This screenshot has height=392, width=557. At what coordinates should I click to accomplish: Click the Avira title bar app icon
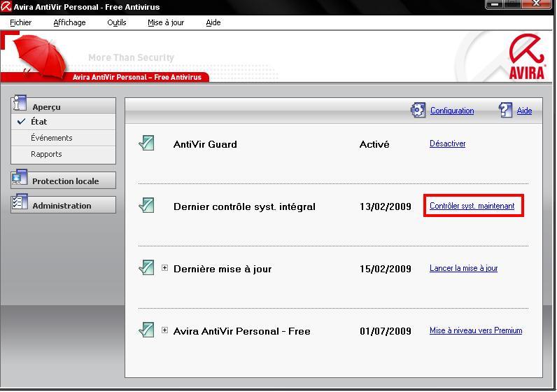[6, 6]
